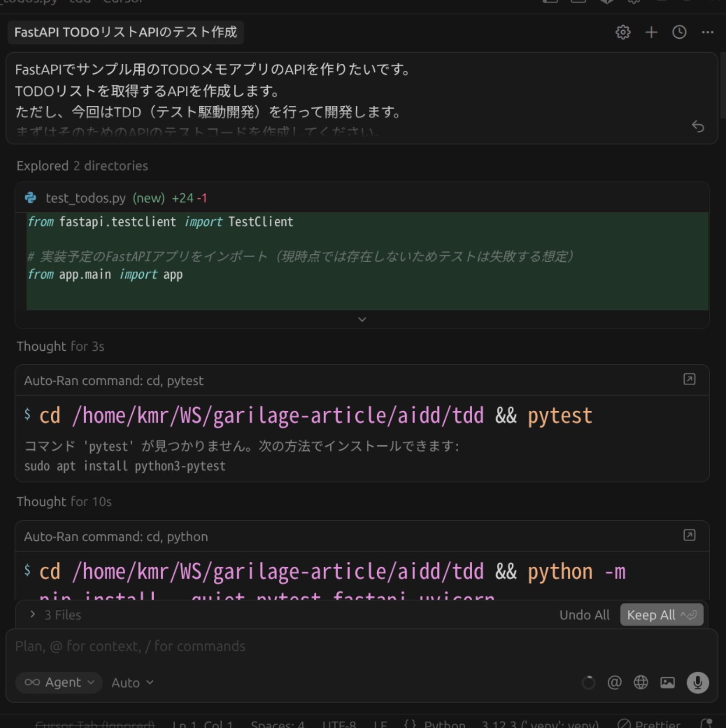Image resolution: width=726 pixels, height=728 pixels.
Task: Open past chats with the clock icon
Action: pos(679,32)
